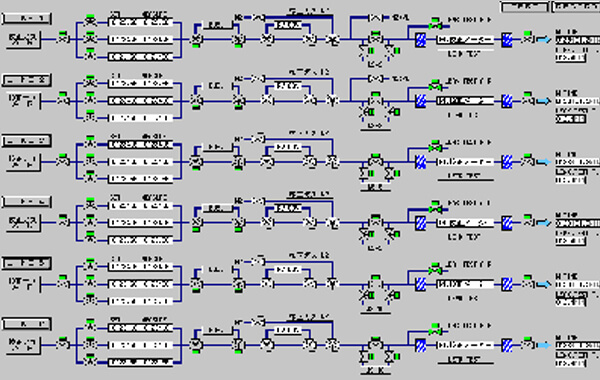Select the first row's top tank data field
600x380 pixels.
click(x=140, y=23)
